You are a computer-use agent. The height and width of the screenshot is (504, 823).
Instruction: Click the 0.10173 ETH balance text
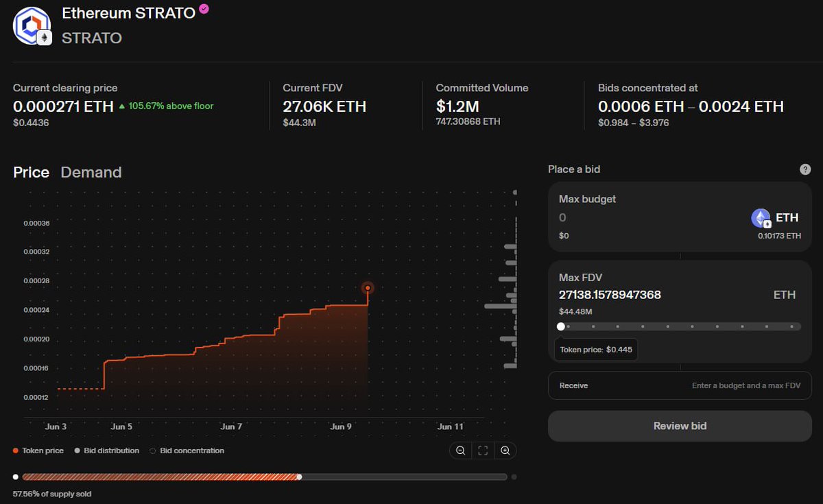[x=779, y=236]
